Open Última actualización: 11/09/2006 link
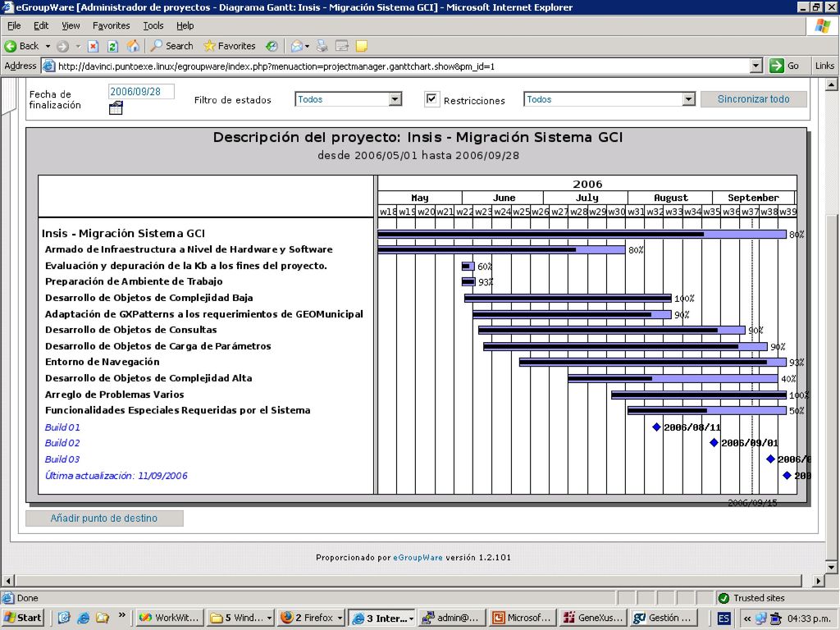Viewport: 840px width, 630px height. (x=116, y=475)
